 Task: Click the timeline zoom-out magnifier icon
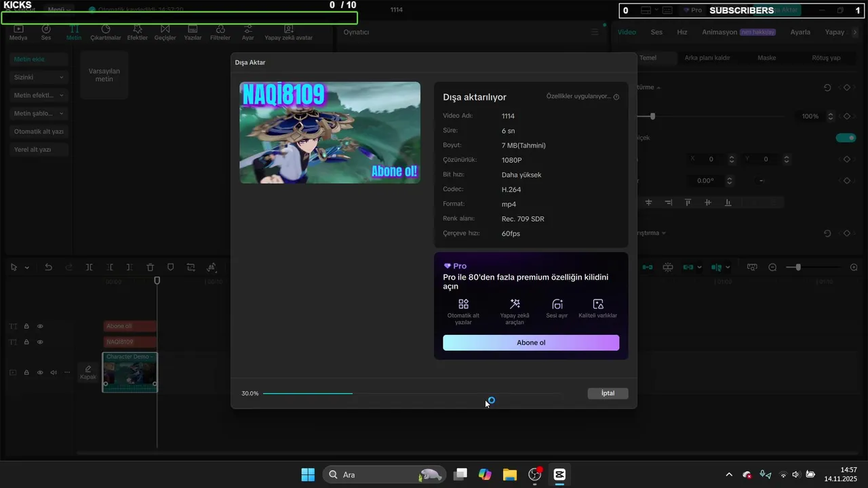(772, 268)
